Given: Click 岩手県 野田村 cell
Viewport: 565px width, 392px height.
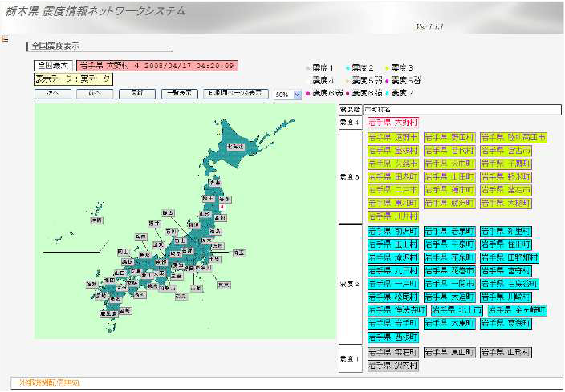Looking at the screenshot, I should coord(449,138).
